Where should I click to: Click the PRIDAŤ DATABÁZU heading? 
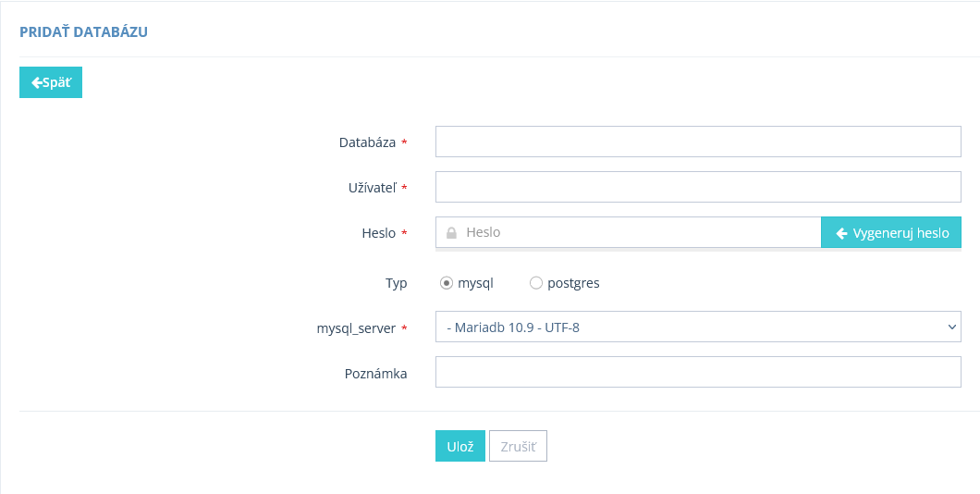[x=84, y=31]
